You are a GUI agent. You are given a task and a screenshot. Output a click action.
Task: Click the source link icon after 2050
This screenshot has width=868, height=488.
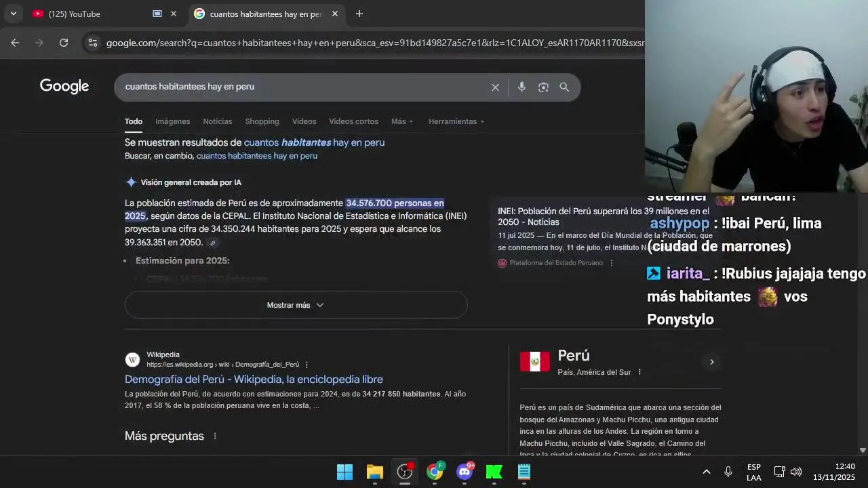212,243
